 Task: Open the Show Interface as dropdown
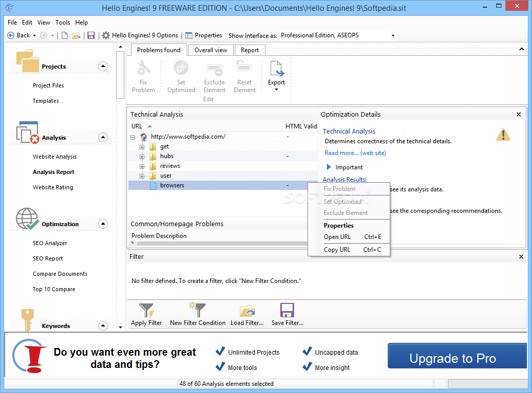coord(393,35)
